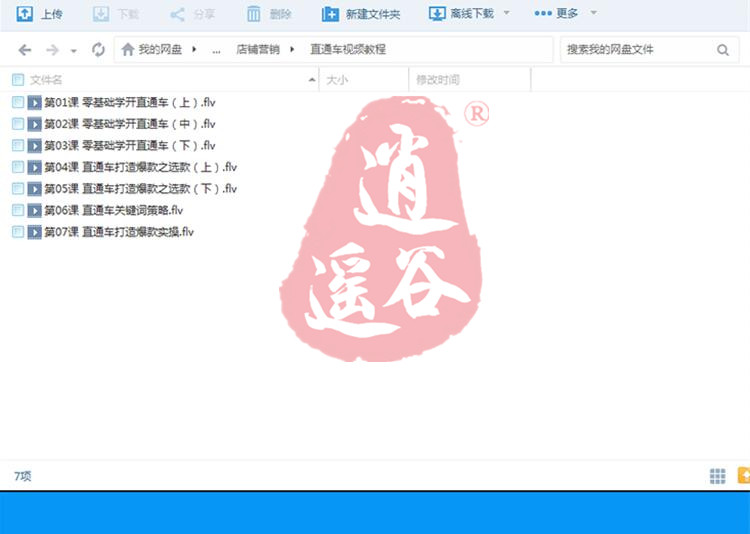Click the video icon of 第06课
750x534 pixels.
point(34,211)
